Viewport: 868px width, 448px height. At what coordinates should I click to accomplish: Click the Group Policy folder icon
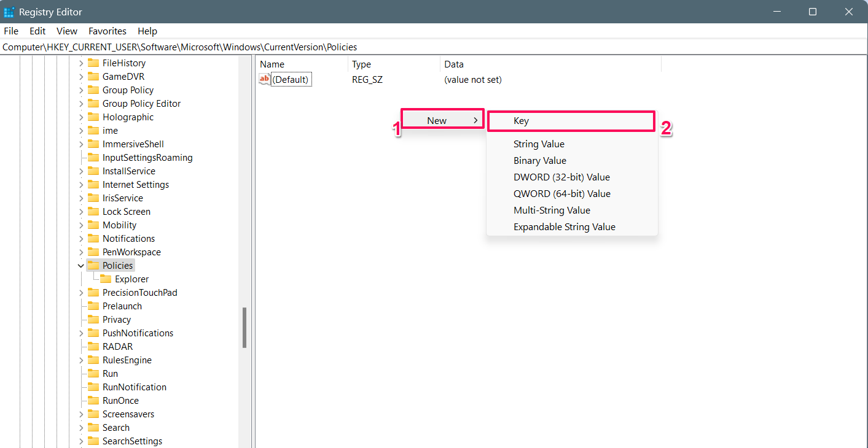coord(93,90)
